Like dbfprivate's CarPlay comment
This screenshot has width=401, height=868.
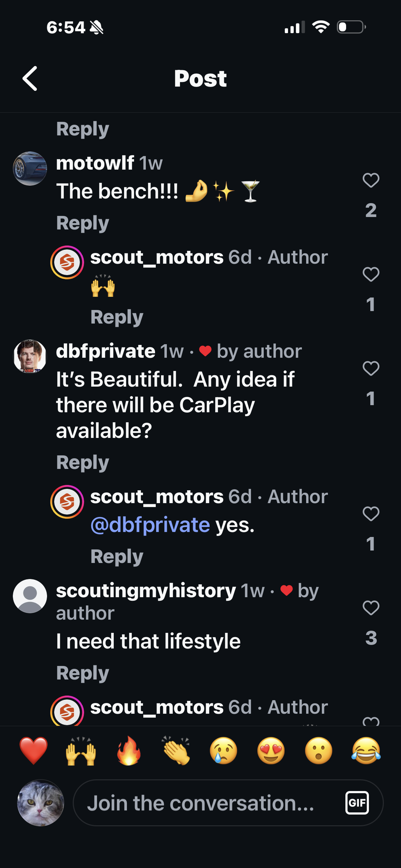pyautogui.click(x=371, y=368)
